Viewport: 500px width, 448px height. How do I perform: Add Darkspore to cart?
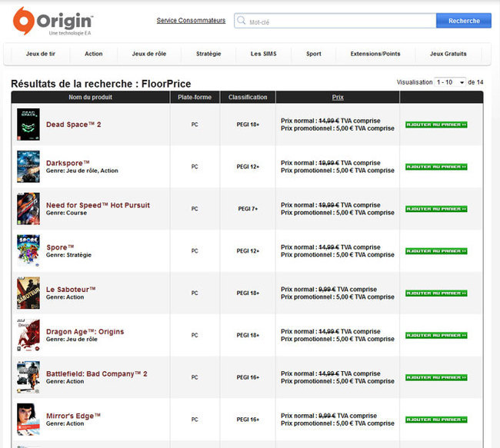click(436, 167)
